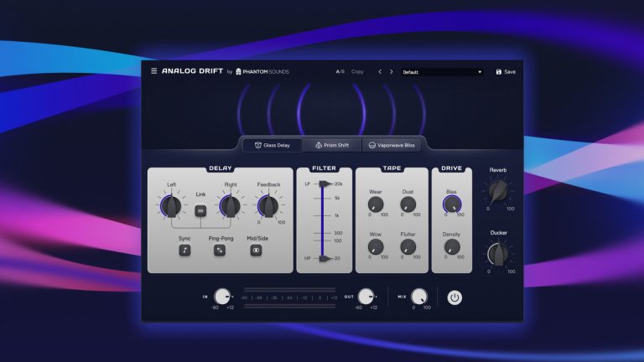Toggle A/B comparison
This screenshot has width=644, height=362.
tap(340, 71)
